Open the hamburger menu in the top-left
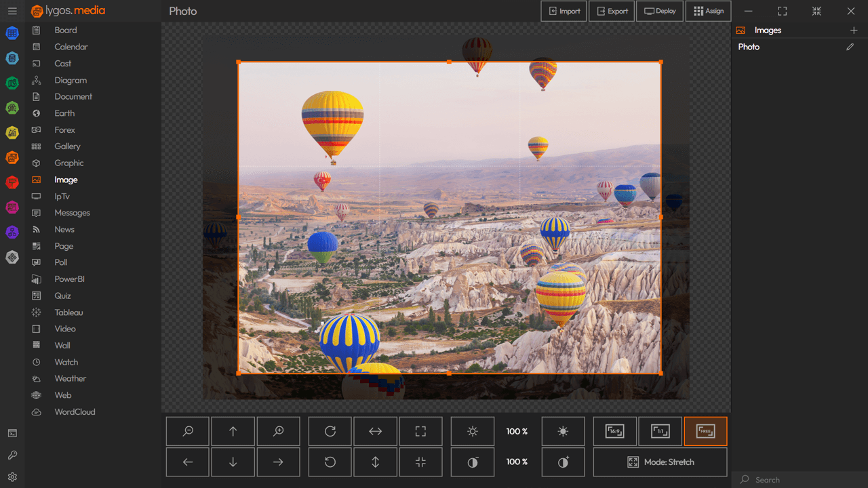This screenshot has width=868, height=488. point(12,11)
